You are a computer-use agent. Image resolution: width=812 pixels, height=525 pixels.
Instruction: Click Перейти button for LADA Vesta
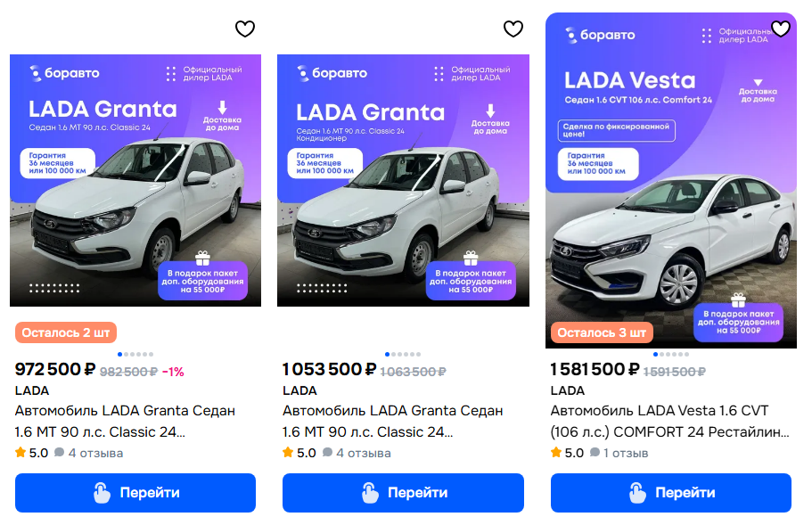tap(670, 493)
